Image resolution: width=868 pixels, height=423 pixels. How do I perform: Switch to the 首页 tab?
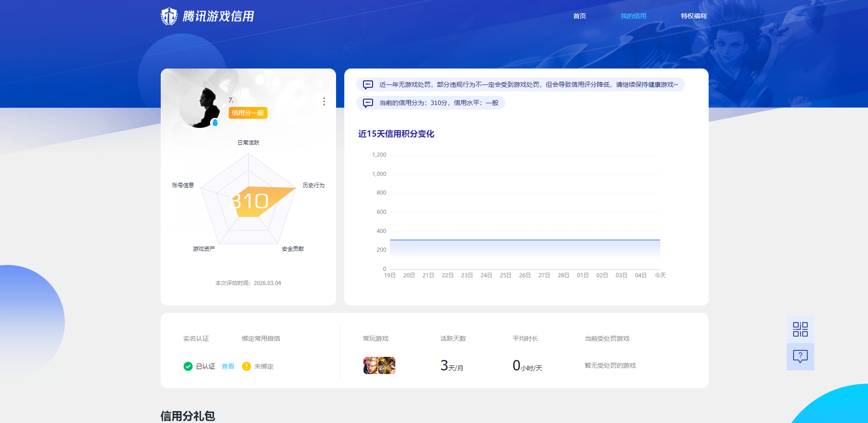coord(579,16)
